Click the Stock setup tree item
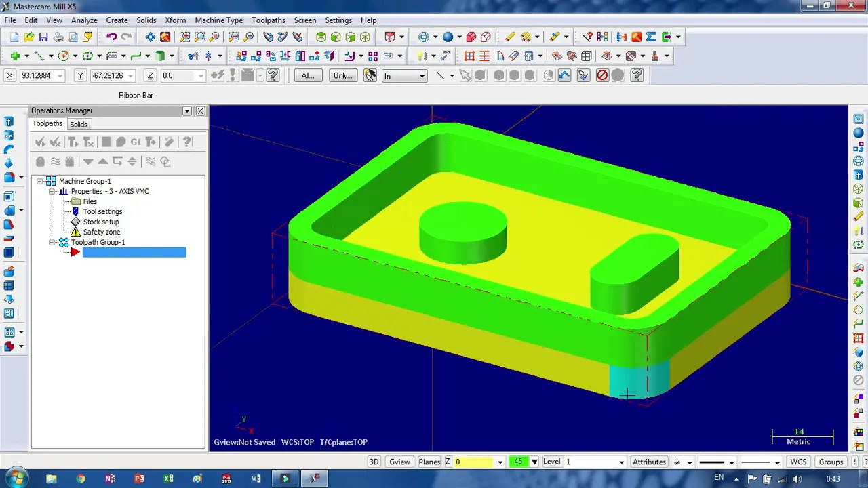 [100, 222]
